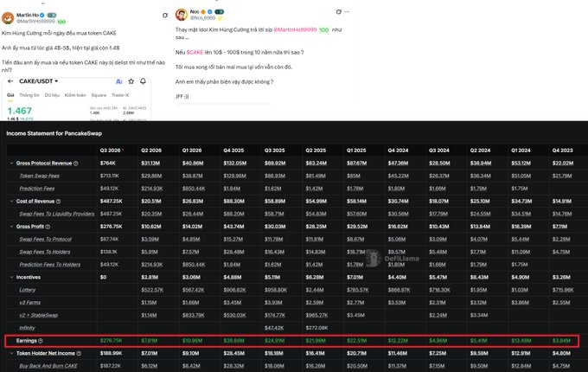Click the $43.74M Gross Profit cell

coord(233,227)
